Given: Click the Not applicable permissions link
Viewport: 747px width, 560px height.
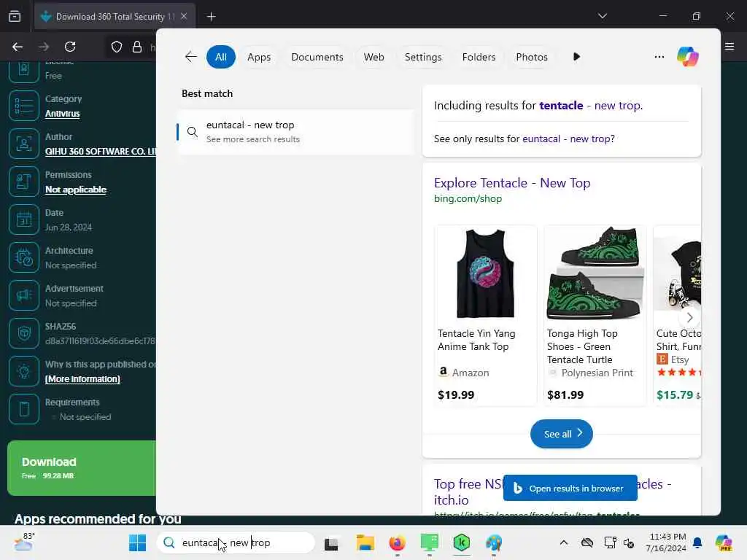Looking at the screenshot, I should (x=76, y=190).
